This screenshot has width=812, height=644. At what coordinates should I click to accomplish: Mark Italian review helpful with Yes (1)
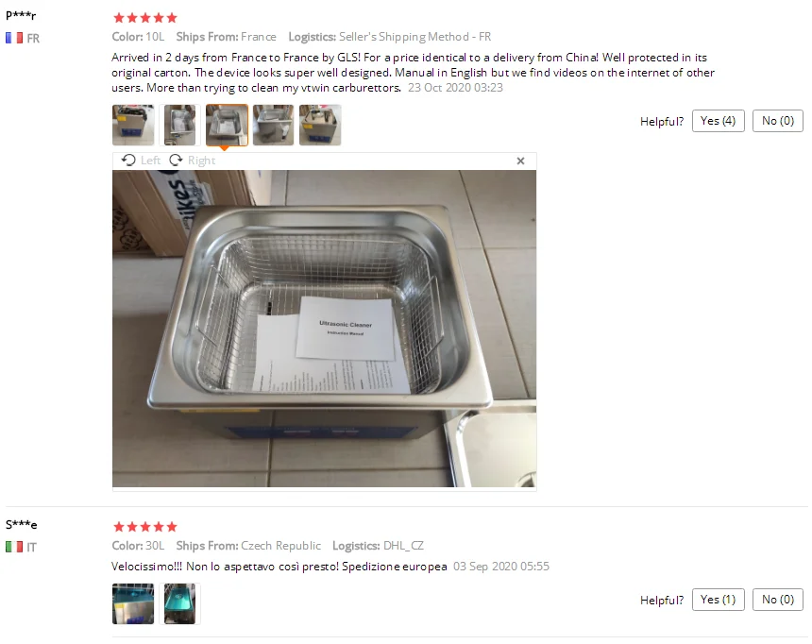[x=718, y=600]
